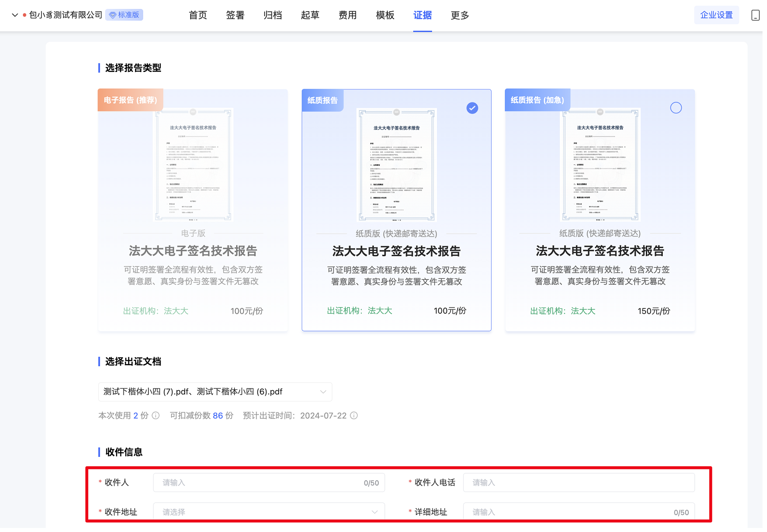Open the 费用 tab
Viewport: 767px width, 532px height.
point(347,15)
